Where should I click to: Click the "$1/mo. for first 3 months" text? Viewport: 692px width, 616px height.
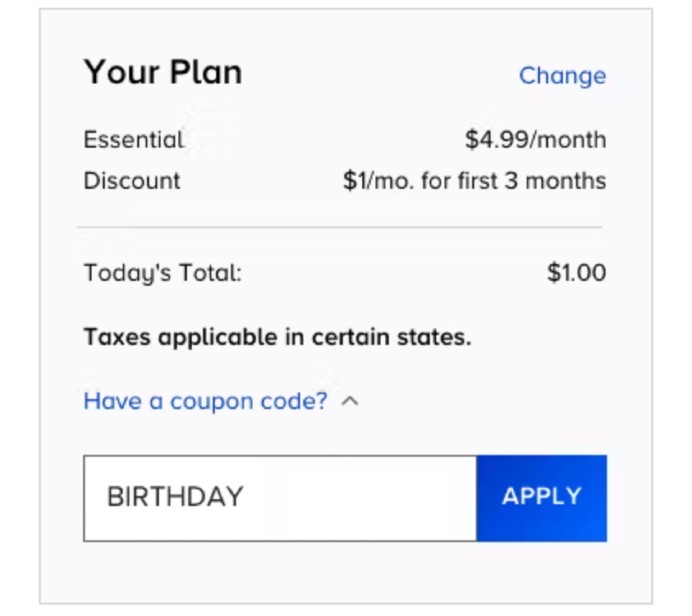pos(474,181)
